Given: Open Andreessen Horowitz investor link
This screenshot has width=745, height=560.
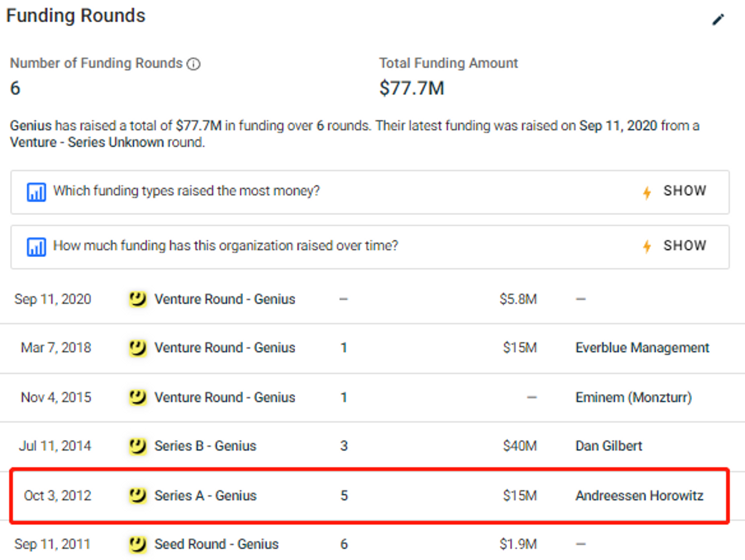Looking at the screenshot, I should (x=639, y=496).
